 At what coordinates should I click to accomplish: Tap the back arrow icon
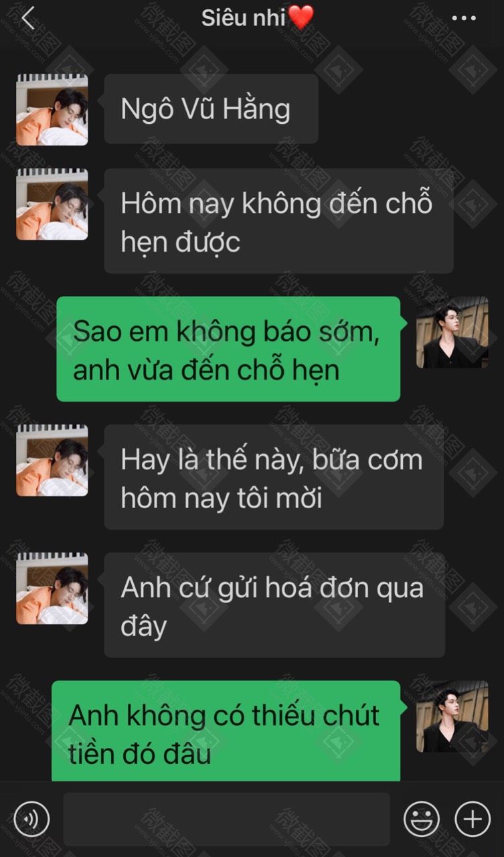pyautogui.click(x=27, y=19)
